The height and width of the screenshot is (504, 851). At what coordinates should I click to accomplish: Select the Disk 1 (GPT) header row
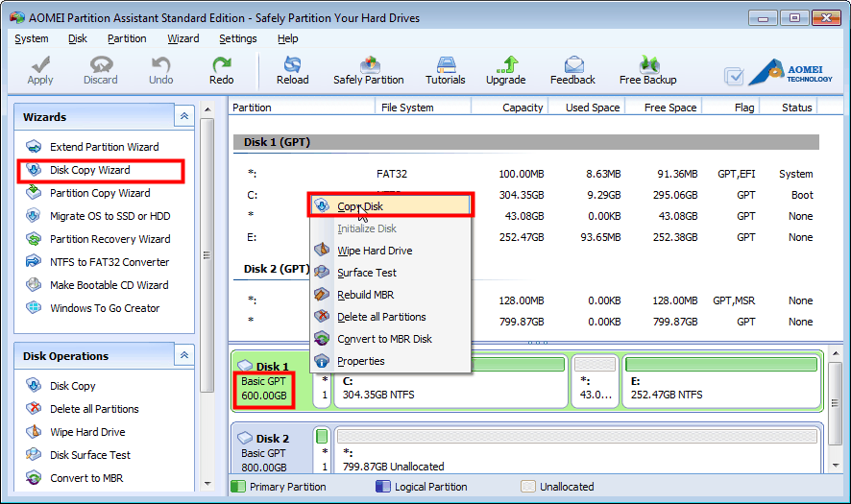point(526,142)
